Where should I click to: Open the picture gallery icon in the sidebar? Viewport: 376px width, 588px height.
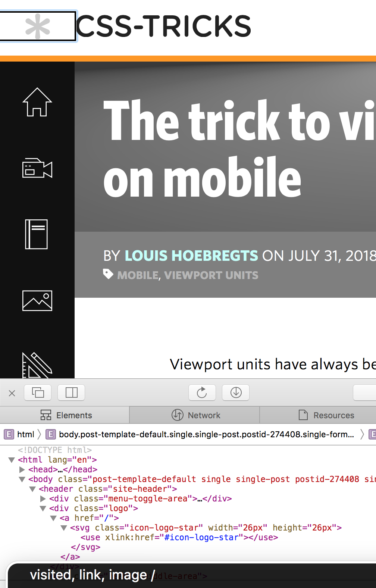(37, 300)
